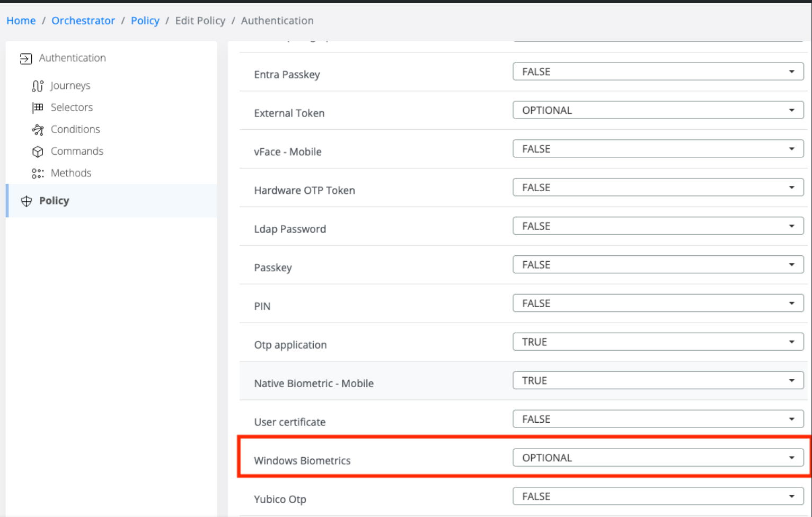Open the Yubico Otp dropdown
This screenshot has height=517, width=812.
pos(657,496)
